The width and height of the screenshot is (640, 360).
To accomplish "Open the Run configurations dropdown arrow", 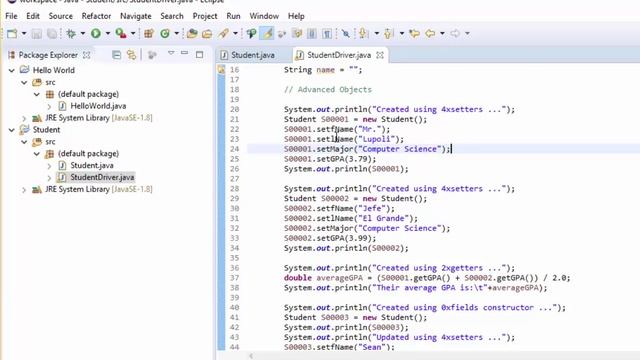I will coord(108,33).
